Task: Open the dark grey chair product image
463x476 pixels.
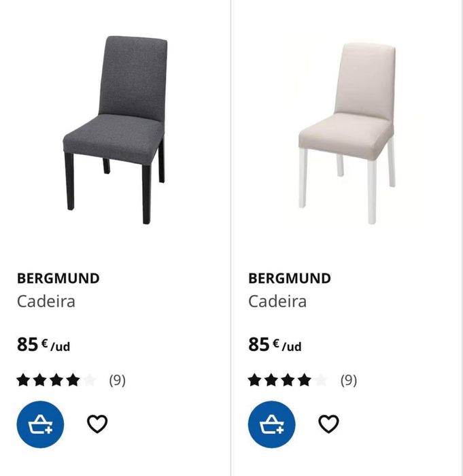Action: (x=116, y=129)
